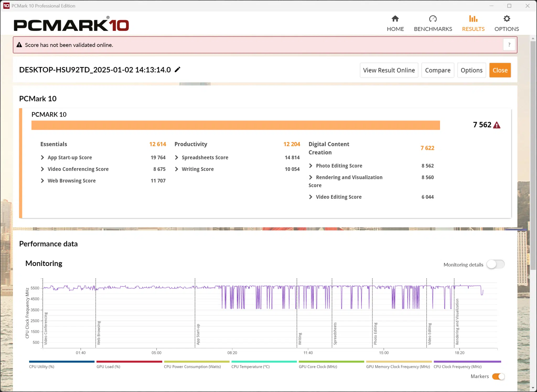The width and height of the screenshot is (537, 392).
Task: Toggle CPU Clock Frequency (MHz) legend
Action: 467,365
